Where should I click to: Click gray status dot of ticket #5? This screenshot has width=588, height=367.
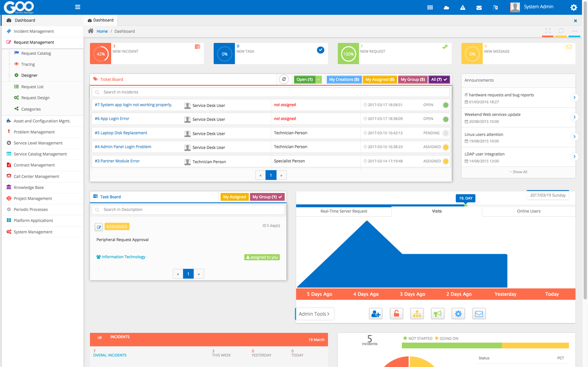tap(446, 133)
